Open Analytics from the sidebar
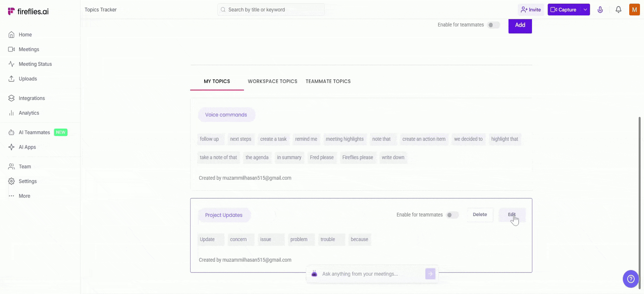Image resolution: width=644 pixels, height=294 pixels. point(29,113)
